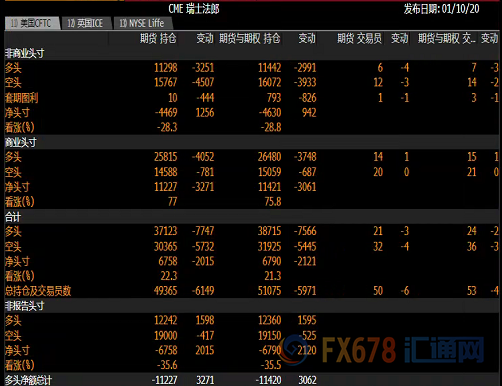This screenshot has height=386, width=502.
Task: Click the 期货 持仓 column header
Action: [158, 39]
